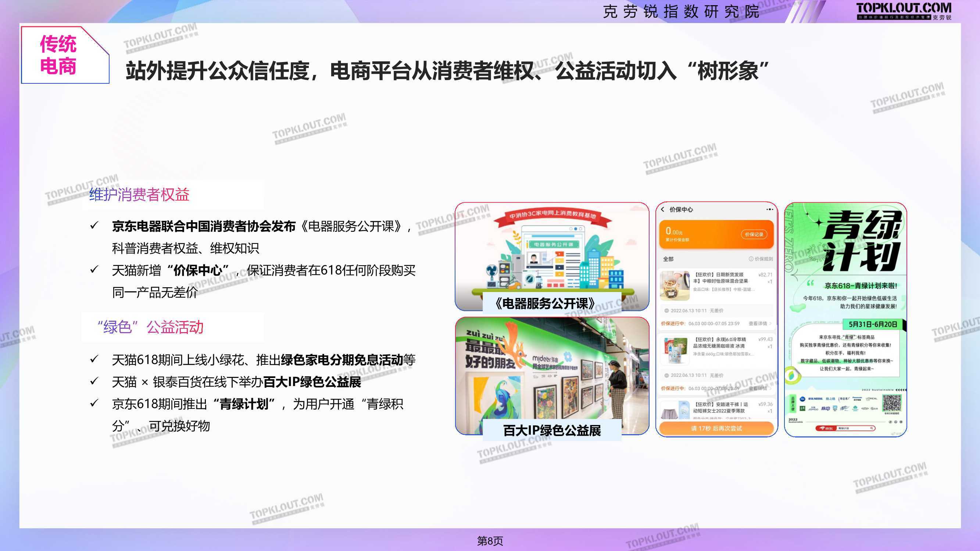Click the 脉动 brand logo

point(825,408)
